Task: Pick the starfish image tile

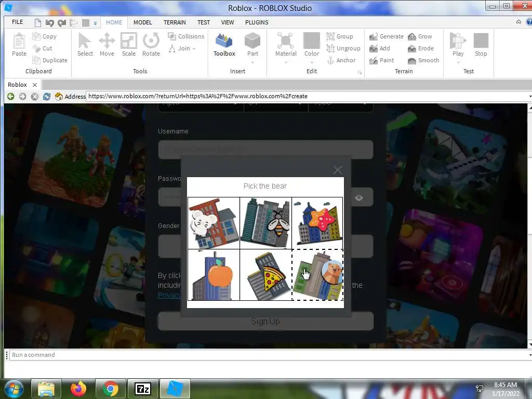Action: click(x=317, y=223)
